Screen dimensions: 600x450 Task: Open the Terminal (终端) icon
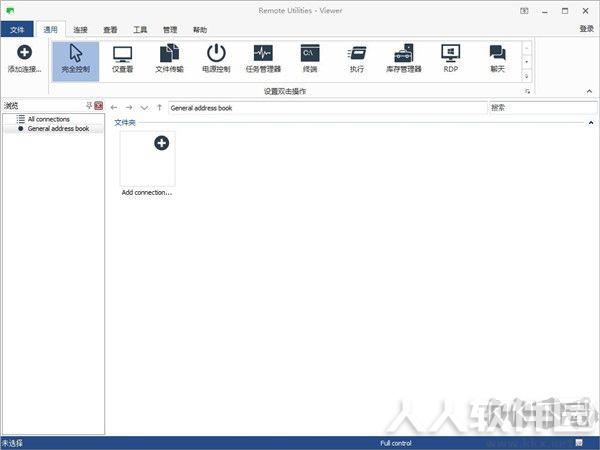click(x=310, y=61)
